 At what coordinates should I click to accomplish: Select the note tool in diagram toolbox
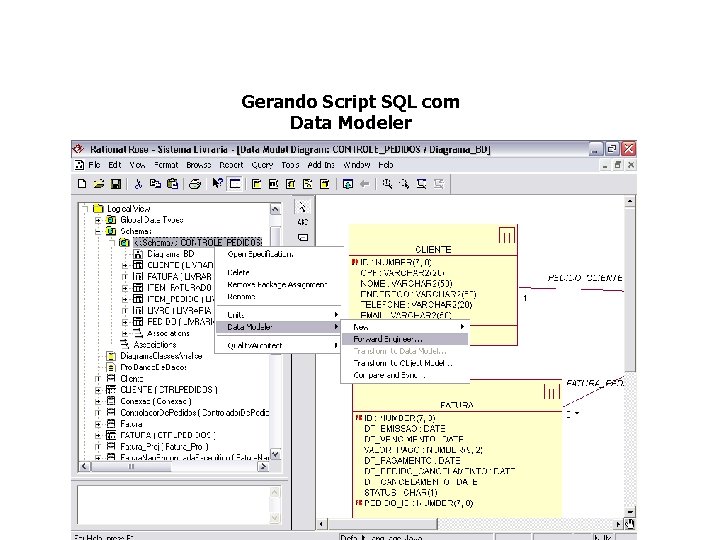[x=302, y=237]
